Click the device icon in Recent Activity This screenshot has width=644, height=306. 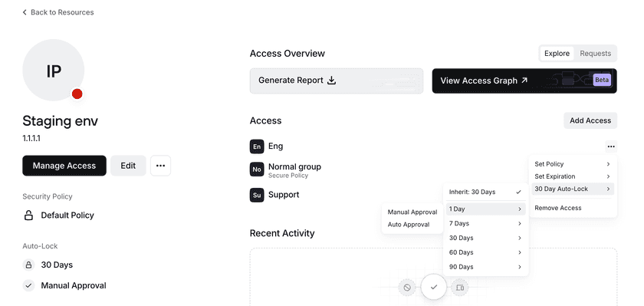(460, 288)
